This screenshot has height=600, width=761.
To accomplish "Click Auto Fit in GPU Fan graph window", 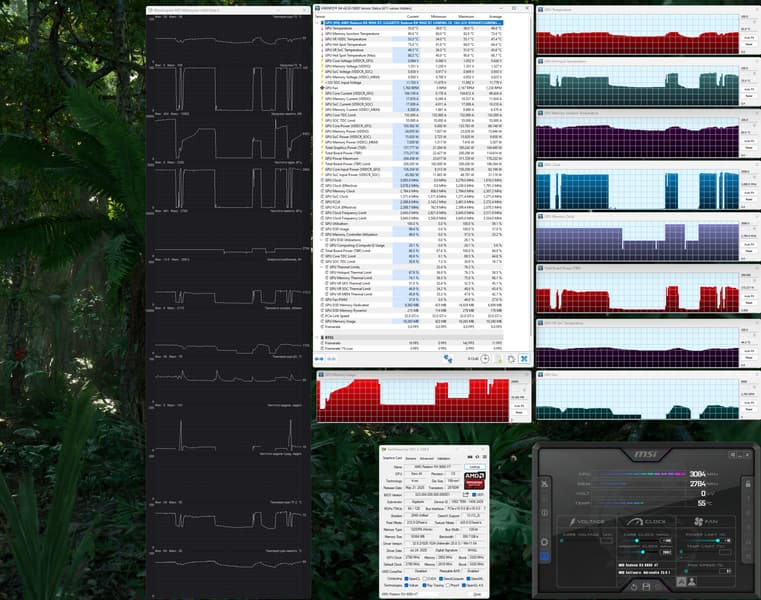I will pos(749,403).
